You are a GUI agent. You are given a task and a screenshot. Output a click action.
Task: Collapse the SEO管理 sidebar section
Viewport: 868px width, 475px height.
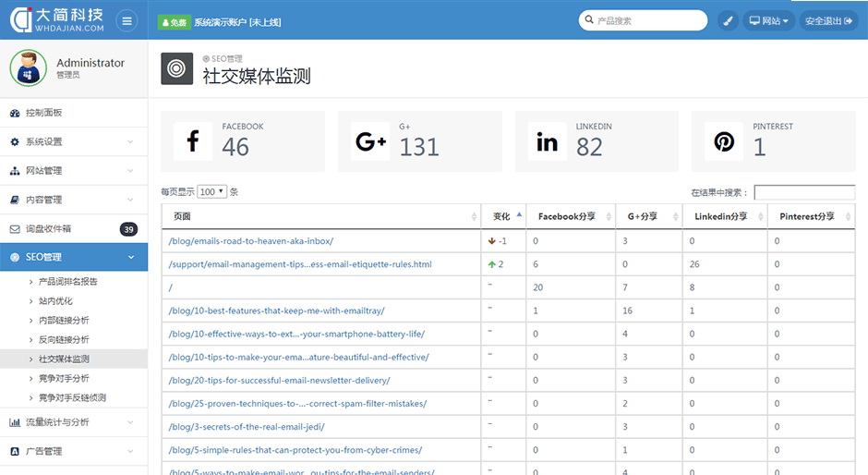click(x=74, y=257)
